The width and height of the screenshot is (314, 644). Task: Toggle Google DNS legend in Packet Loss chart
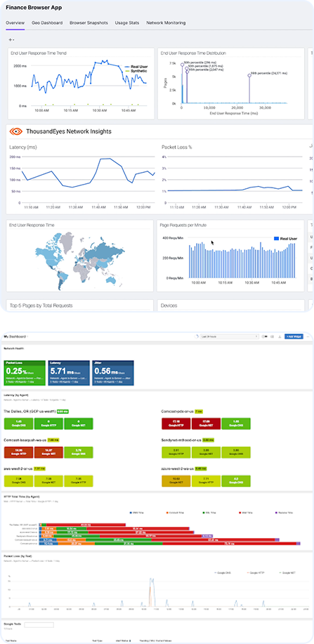point(223,572)
